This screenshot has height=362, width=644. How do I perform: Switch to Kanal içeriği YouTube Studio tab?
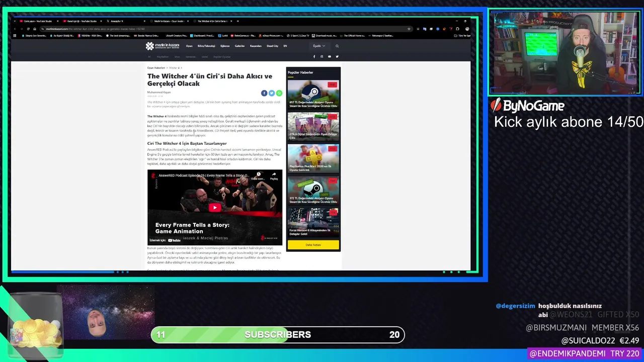[x=82, y=21]
